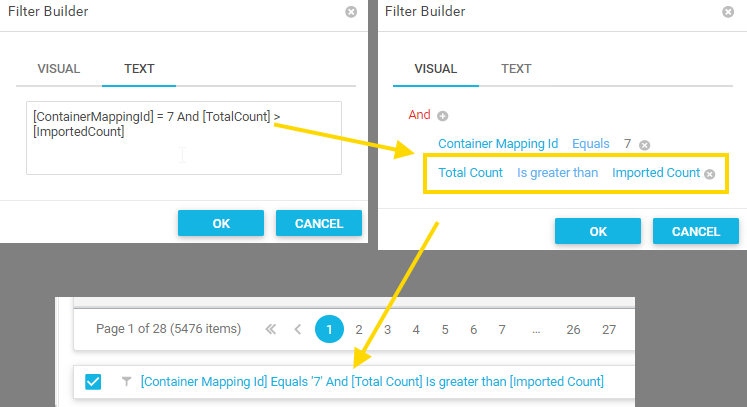Close the right Filter Builder dialog
The image size is (747, 407).
pos(727,12)
